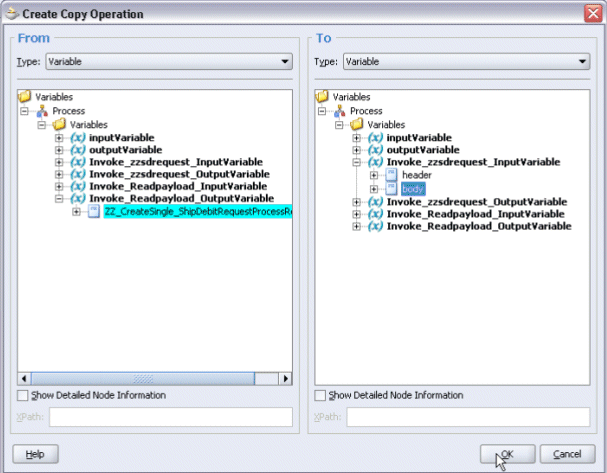The image size is (607, 473).
Task: Click the body part icon in To tree
Action: 391,189
